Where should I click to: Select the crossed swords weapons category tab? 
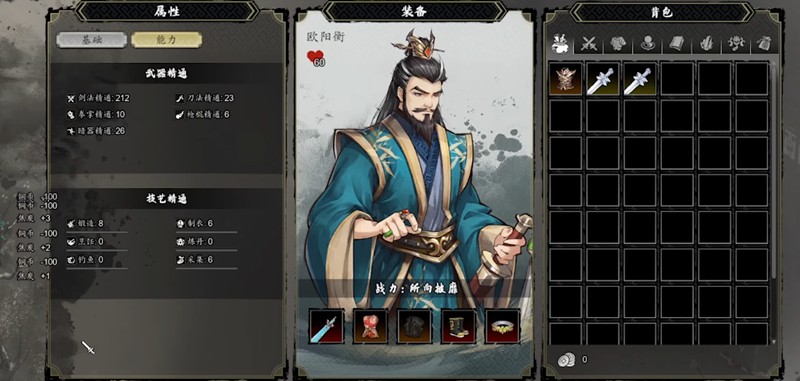pyautogui.click(x=588, y=44)
